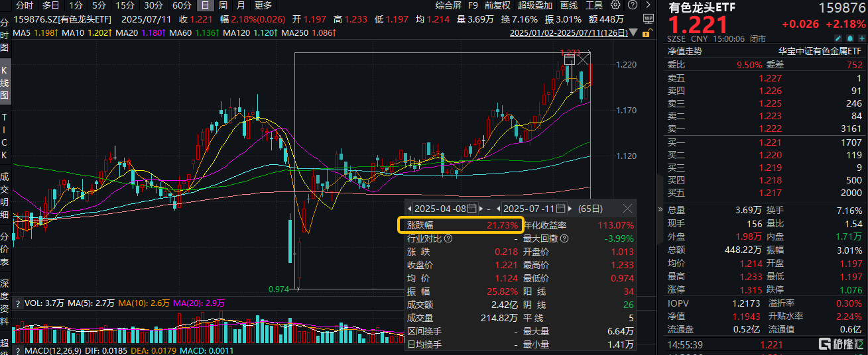Image resolution: width=868 pixels, height=355 pixels.
Task: Open the VOL indicator help question mark
Action: [x=18, y=303]
